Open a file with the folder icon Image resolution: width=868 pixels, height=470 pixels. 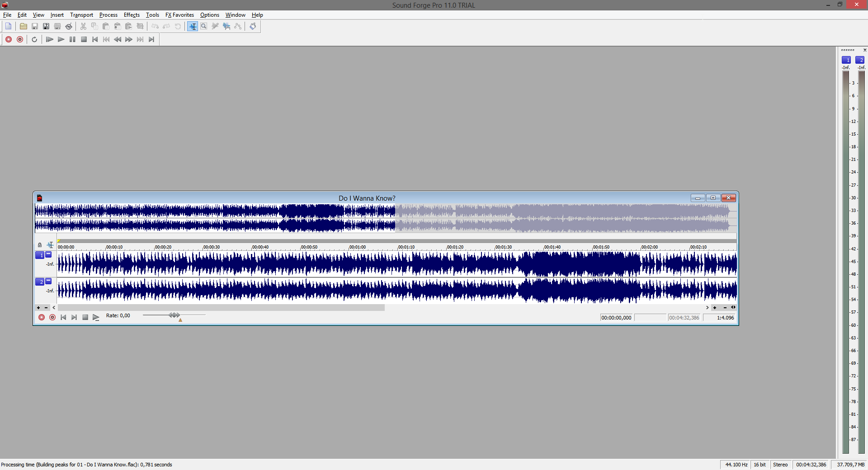tap(23, 26)
